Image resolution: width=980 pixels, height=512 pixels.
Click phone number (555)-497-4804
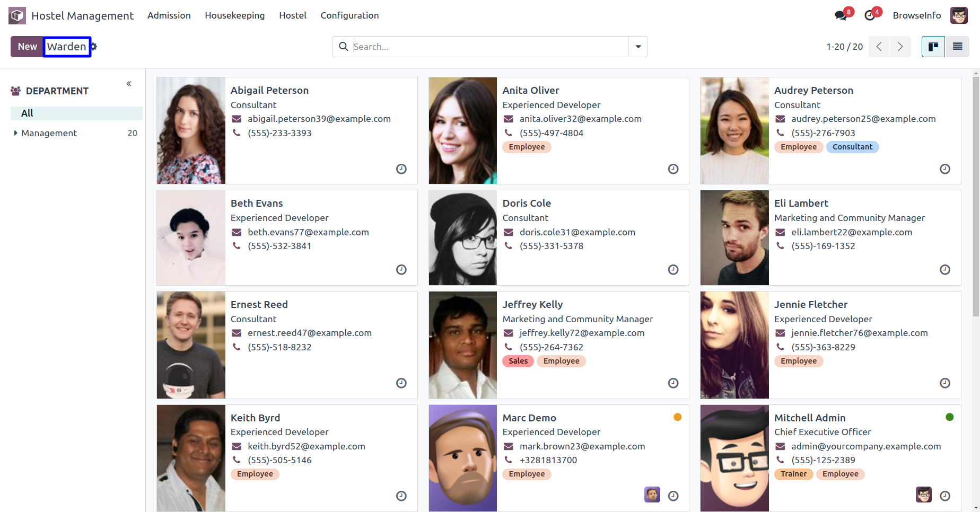click(552, 133)
